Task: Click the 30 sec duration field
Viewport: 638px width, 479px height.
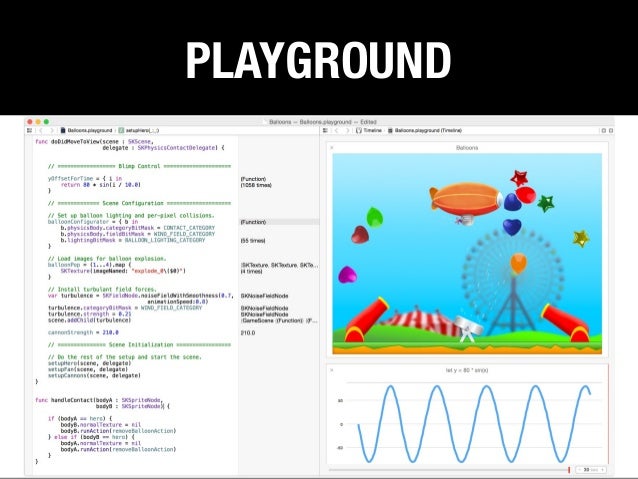Action: coord(591,470)
